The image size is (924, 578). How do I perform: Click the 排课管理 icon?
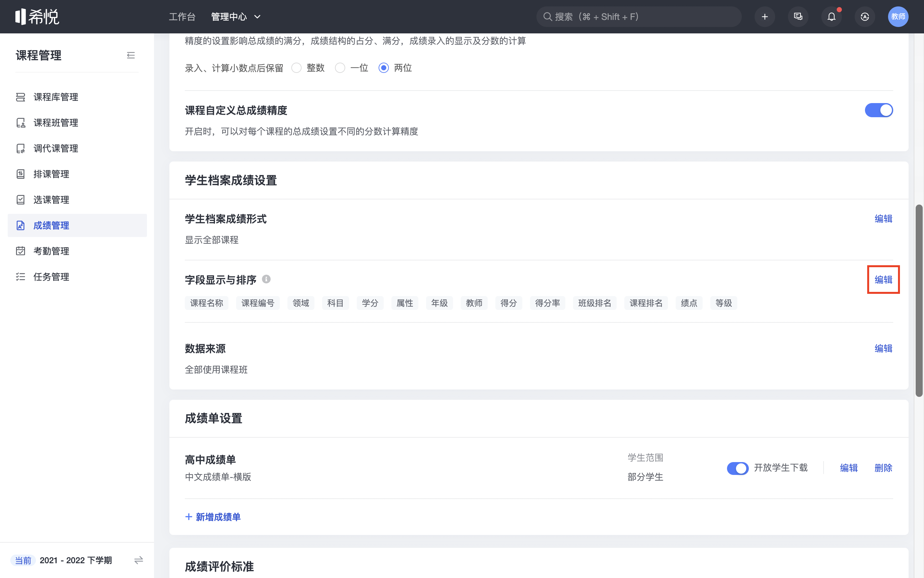[x=21, y=174]
